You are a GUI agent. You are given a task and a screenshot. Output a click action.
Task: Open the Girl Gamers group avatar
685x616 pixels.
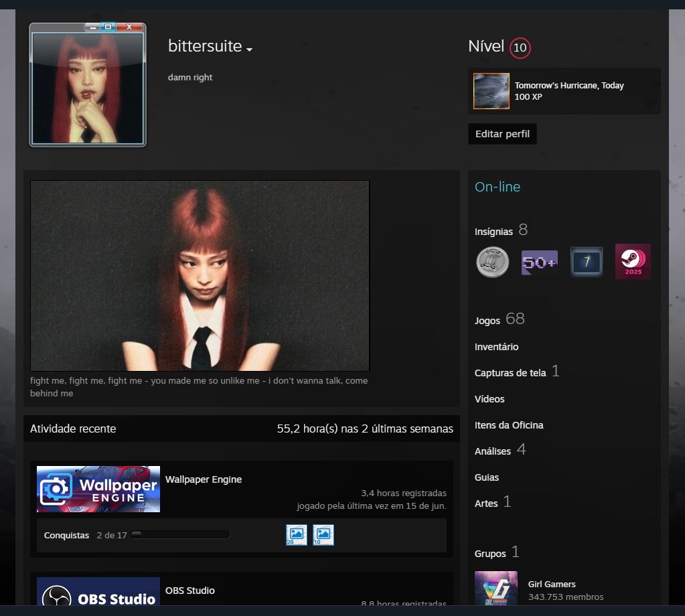(496, 588)
